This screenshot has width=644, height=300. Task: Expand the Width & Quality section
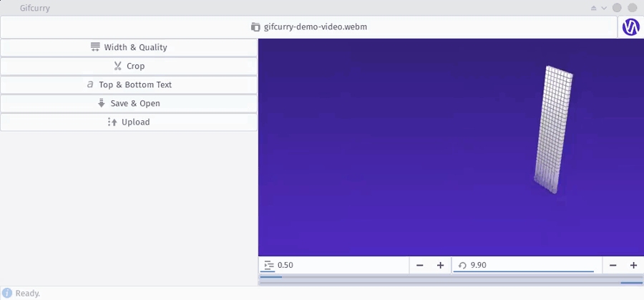(129, 48)
